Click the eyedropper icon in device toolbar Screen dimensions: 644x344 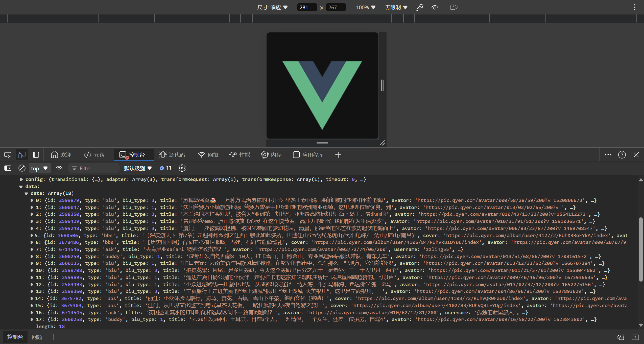coord(420,7)
